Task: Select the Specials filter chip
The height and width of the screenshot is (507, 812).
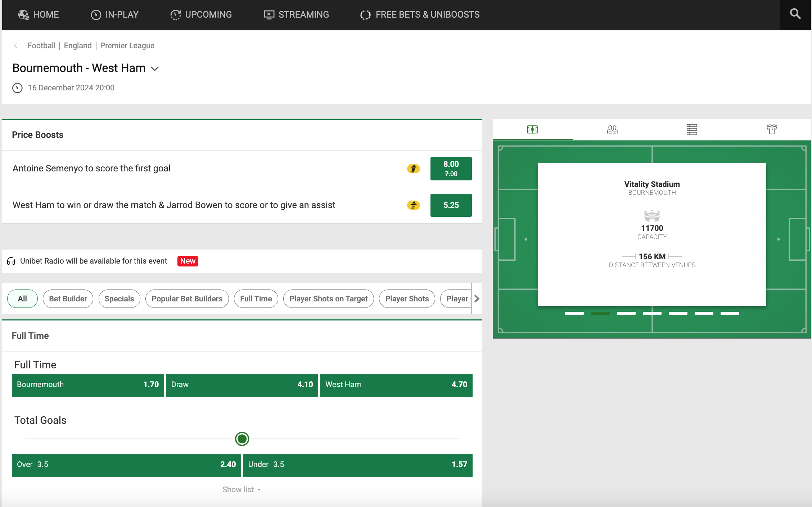Action: [x=119, y=299]
